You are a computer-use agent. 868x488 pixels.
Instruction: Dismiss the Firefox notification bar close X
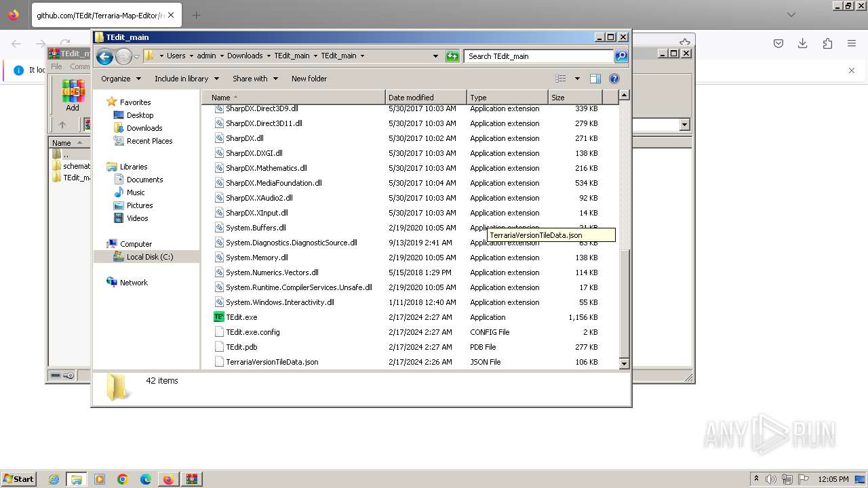(x=852, y=70)
